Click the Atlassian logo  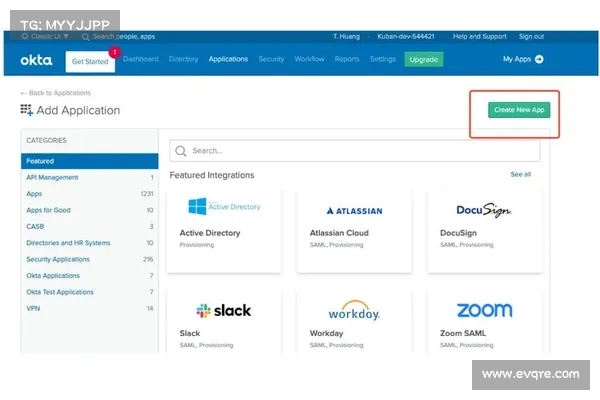pos(354,211)
